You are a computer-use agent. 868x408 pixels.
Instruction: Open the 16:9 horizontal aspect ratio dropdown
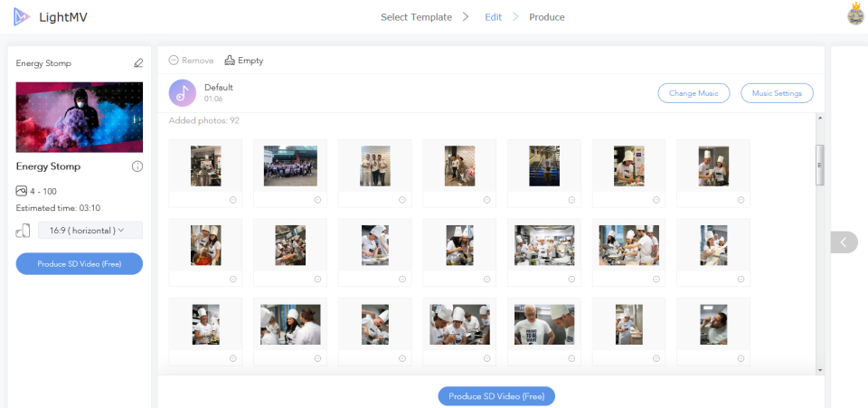(x=90, y=231)
